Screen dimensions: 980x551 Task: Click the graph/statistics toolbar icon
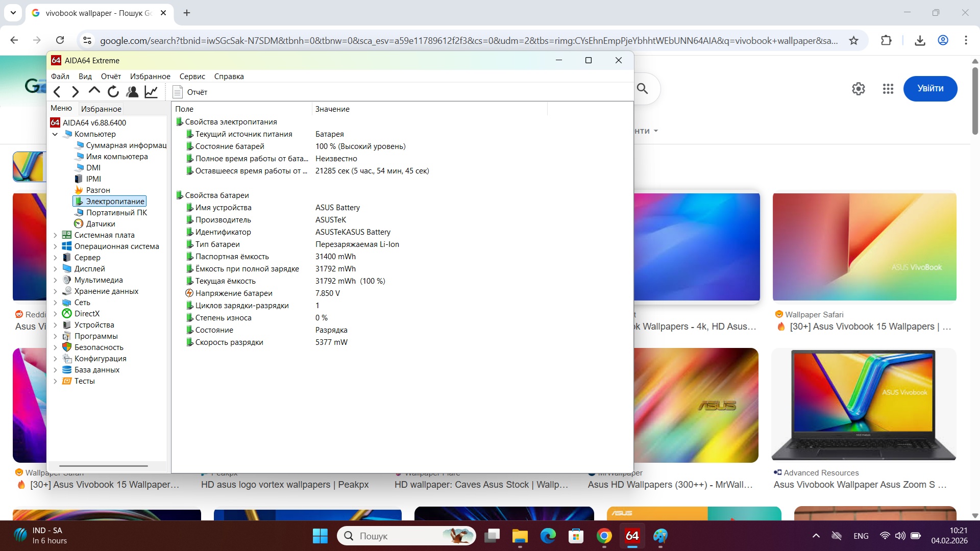(151, 92)
